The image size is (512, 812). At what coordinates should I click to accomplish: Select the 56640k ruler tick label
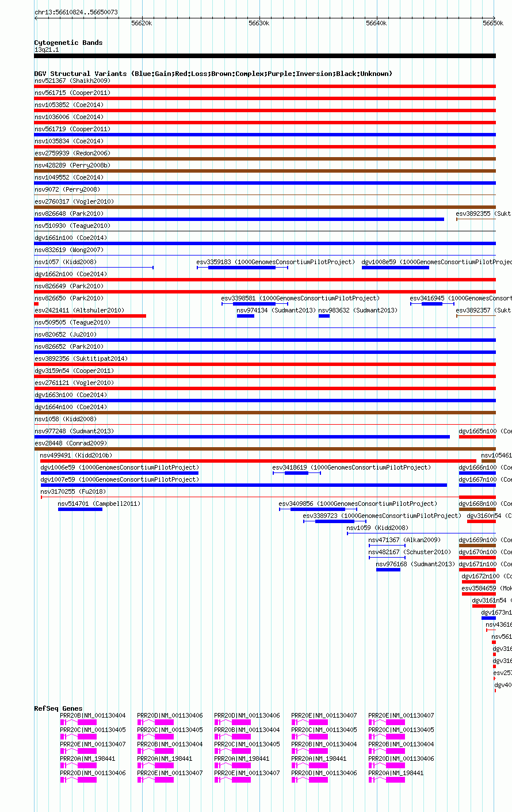coord(376,23)
